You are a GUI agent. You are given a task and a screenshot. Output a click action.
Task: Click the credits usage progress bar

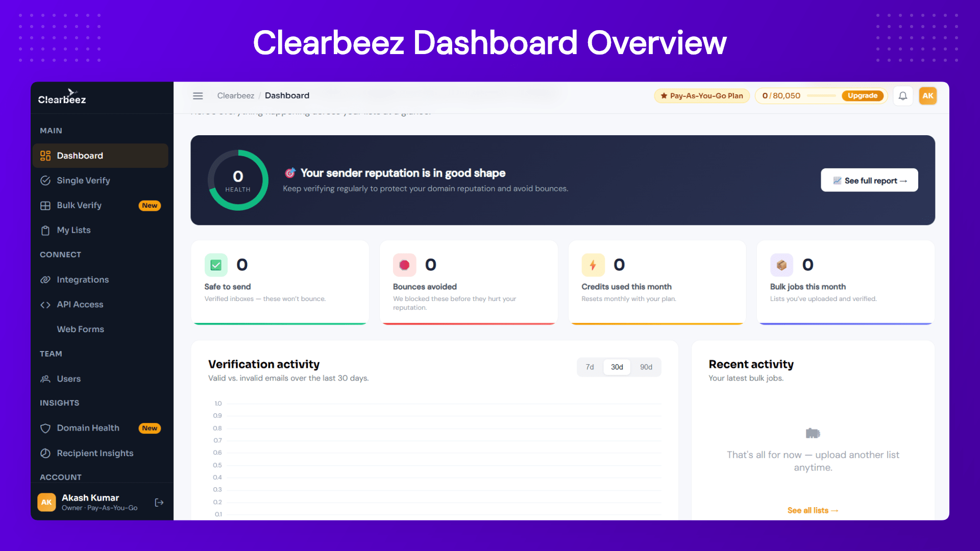[x=821, y=96]
